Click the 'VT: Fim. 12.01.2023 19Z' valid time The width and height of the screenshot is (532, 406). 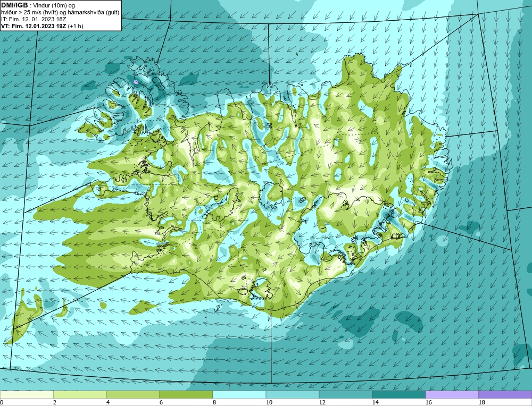click(x=34, y=26)
